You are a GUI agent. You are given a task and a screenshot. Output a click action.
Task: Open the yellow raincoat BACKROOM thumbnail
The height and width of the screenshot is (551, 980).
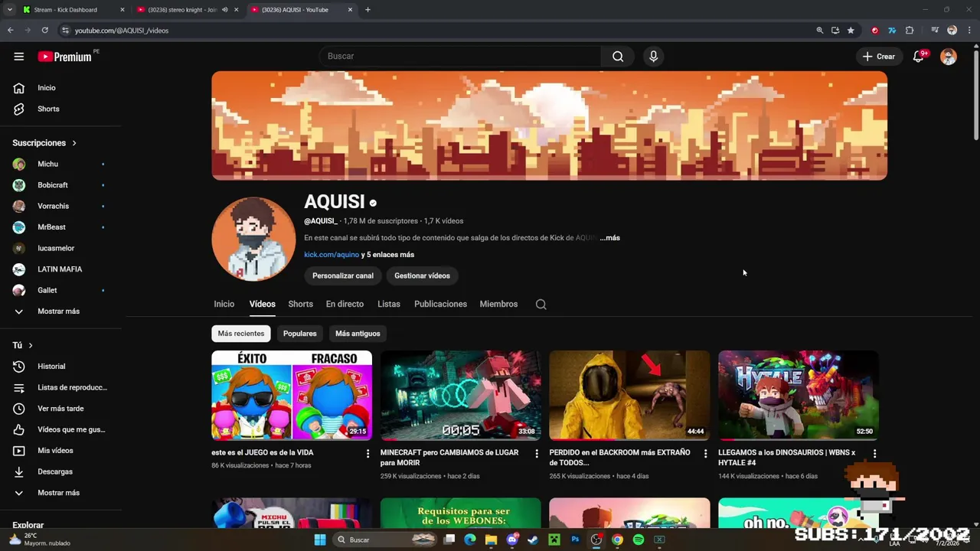pos(629,396)
